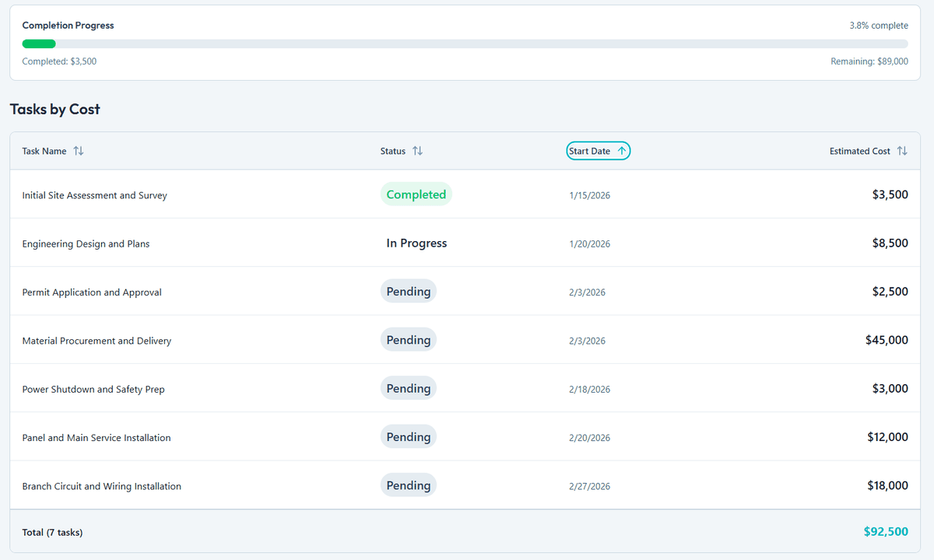The height and width of the screenshot is (560, 934).
Task: Click the Estimated Cost column label
Action: (859, 151)
